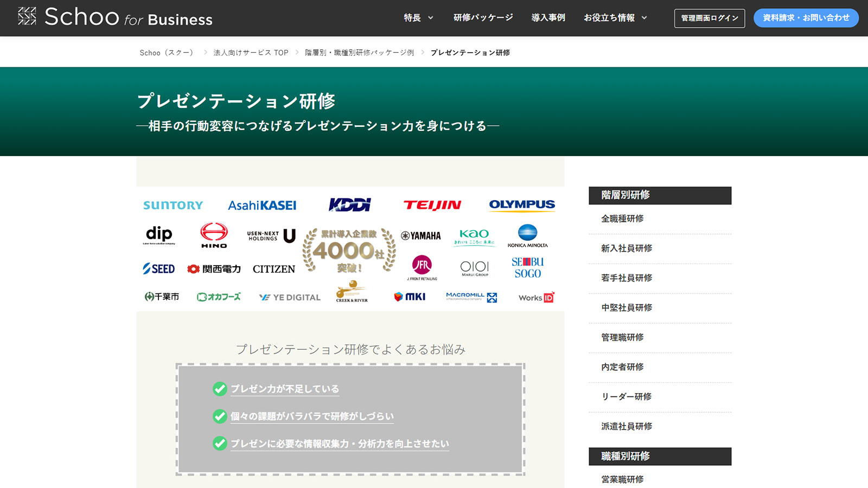Open 研修パッケージ in the top navigation
The width and height of the screenshot is (868, 488).
click(x=483, y=18)
